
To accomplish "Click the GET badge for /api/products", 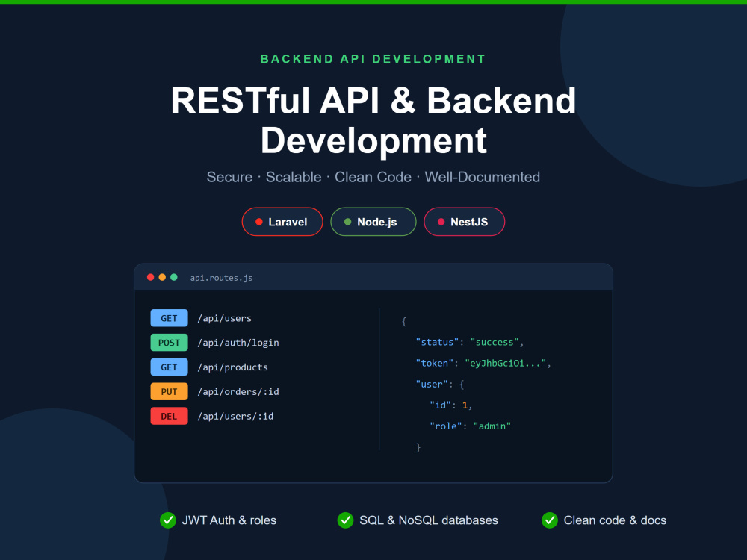I will [169, 367].
